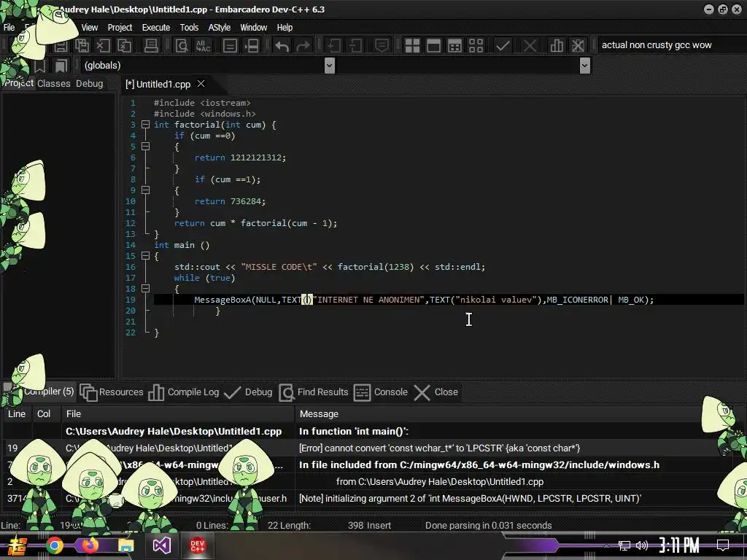Image resolution: width=747 pixels, height=560 pixels.
Task: Collapse the factorial function fold at line 3
Action: 146,125
